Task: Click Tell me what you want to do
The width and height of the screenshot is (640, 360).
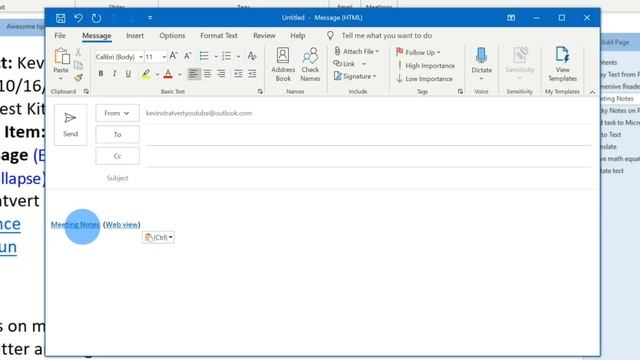Action: click(x=387, y=36)
